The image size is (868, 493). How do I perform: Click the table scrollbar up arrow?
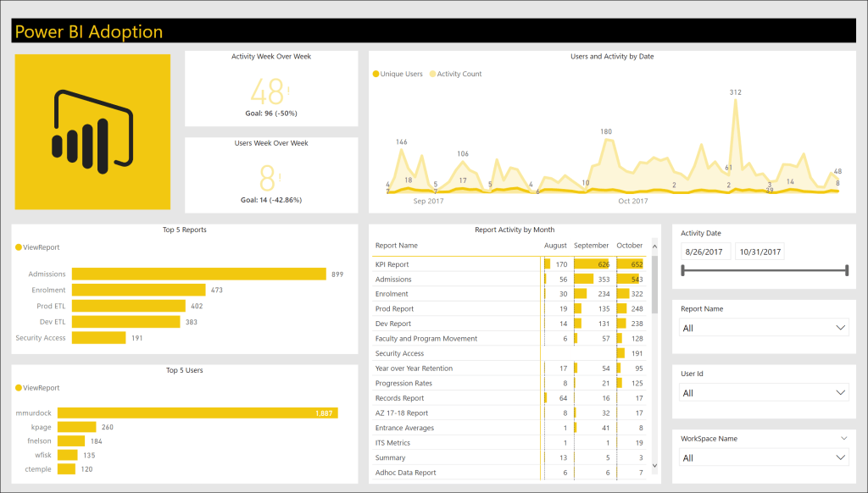click(655, 246)
